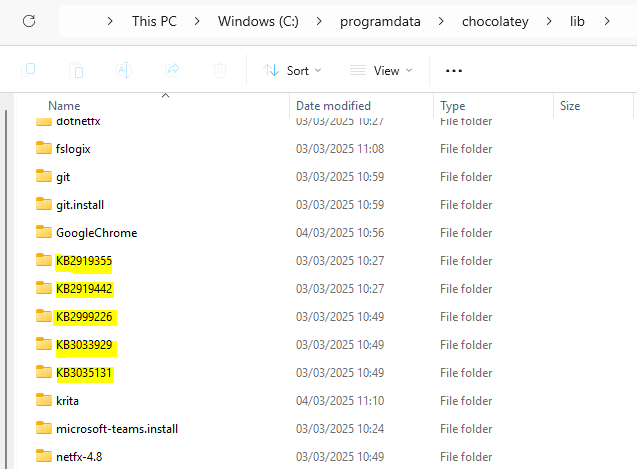Screen dimensions: 637x469
Task: Click the Copy icon in toolbar
Action: coord(76,70)
